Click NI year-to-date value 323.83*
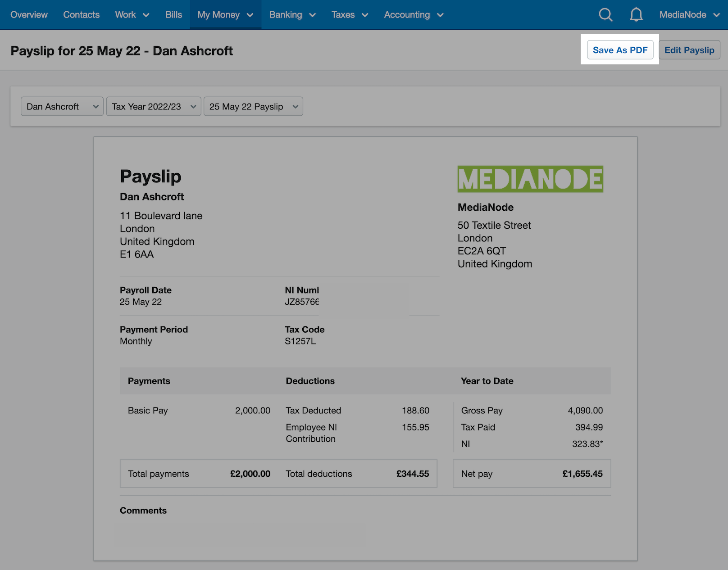 point(587,444)
